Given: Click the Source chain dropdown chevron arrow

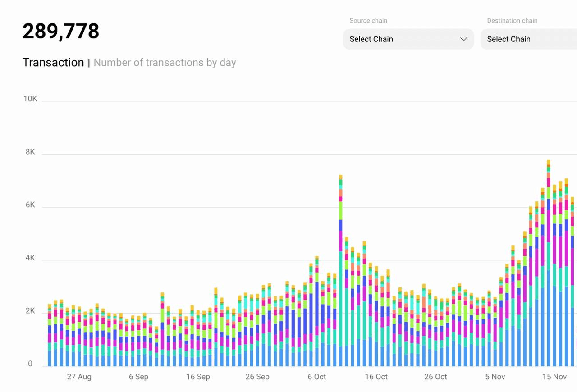Looking at the screenshot, I should pos(463,39).
